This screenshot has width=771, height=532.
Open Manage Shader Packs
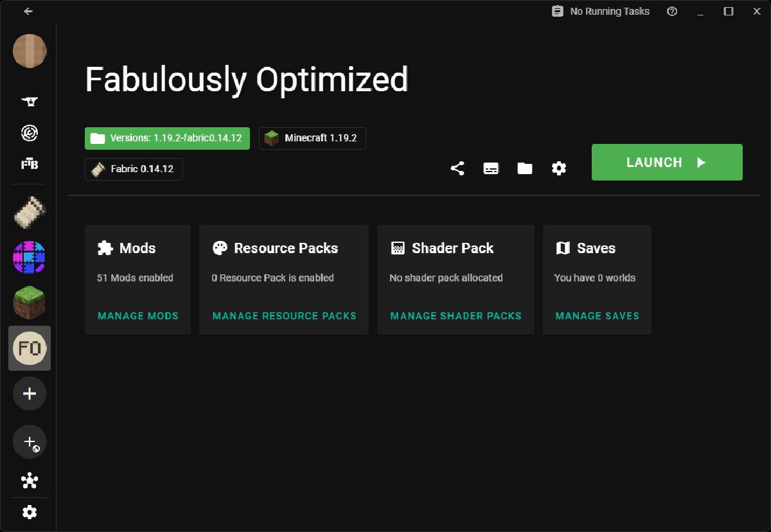coord(456,316)
